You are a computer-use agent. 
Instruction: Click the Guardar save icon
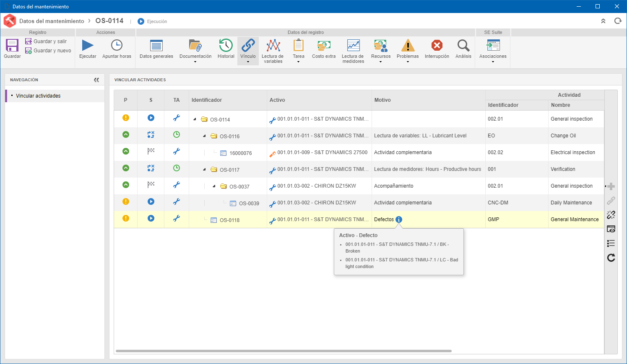(12, 45)
